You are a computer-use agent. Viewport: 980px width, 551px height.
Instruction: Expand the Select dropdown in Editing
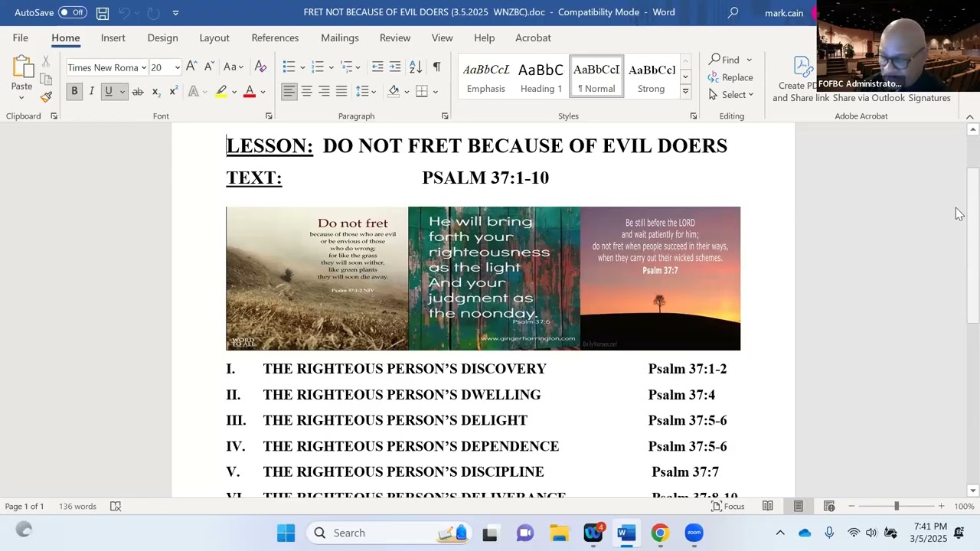pos(731,94)
